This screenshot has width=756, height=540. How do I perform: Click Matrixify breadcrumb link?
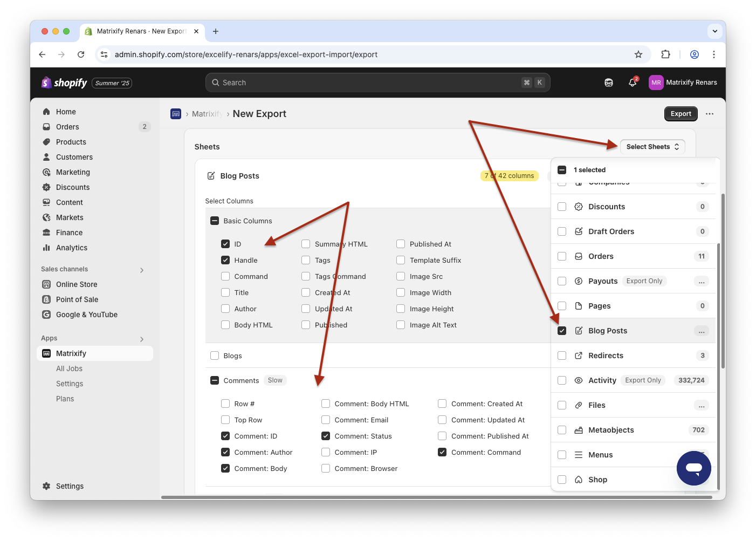(207, 114)
